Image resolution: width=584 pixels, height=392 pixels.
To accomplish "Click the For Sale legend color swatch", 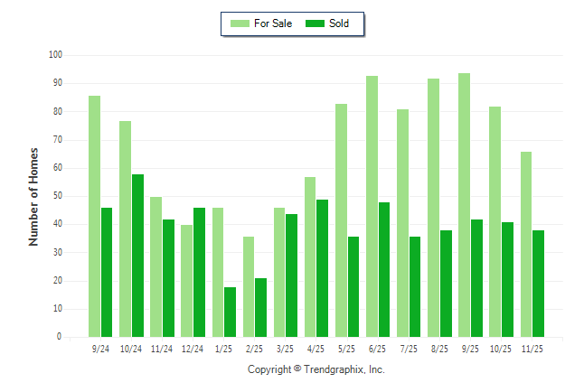I will [240, 23].
